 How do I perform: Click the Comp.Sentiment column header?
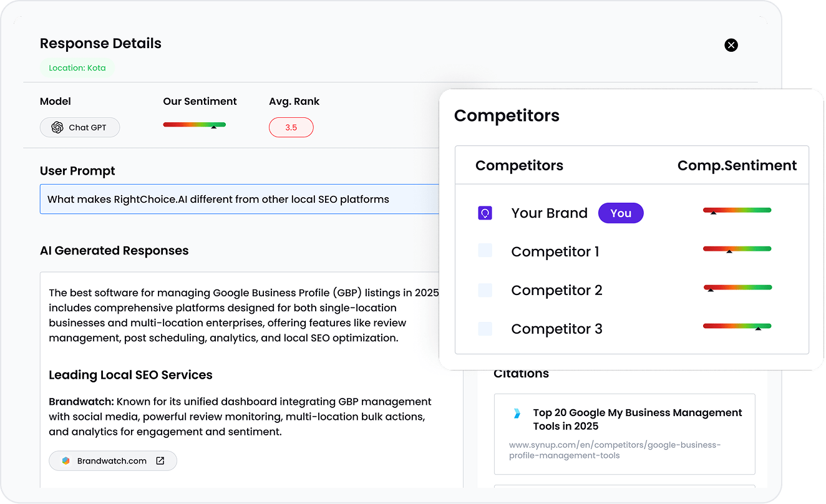737,165
